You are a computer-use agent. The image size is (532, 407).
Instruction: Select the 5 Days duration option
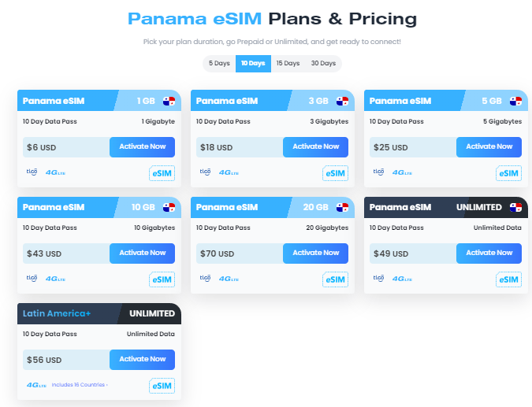point(219,63)
